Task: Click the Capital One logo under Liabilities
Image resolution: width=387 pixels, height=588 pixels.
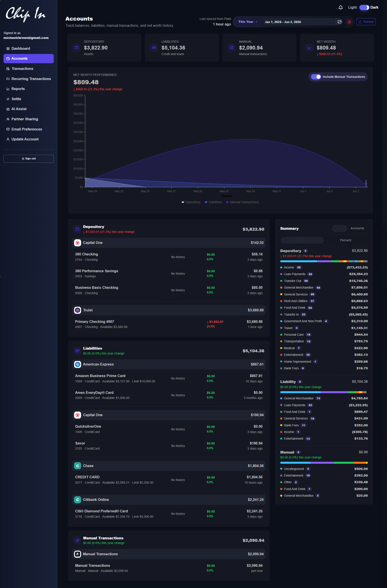Action: [x=78, y=415]
